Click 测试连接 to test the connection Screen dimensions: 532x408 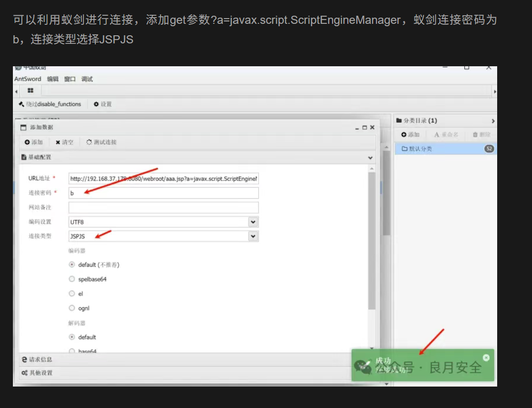[101, 142]
